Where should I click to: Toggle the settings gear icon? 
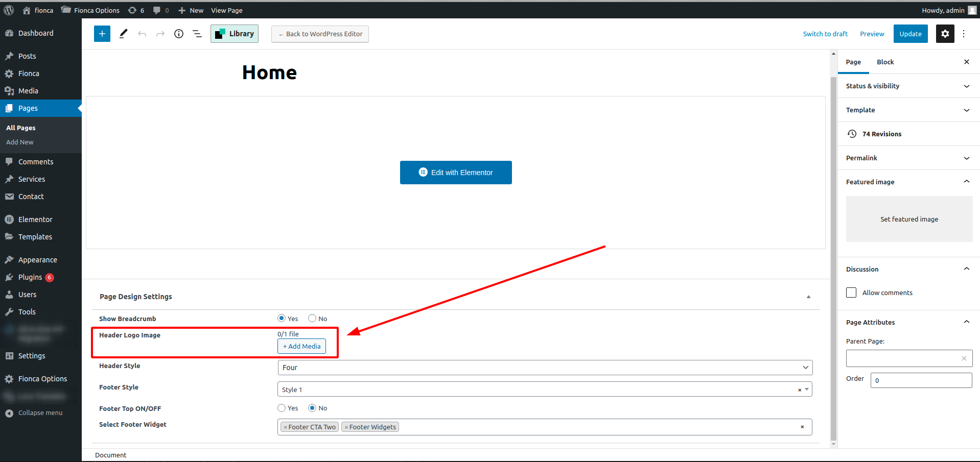tap(945, 34)
